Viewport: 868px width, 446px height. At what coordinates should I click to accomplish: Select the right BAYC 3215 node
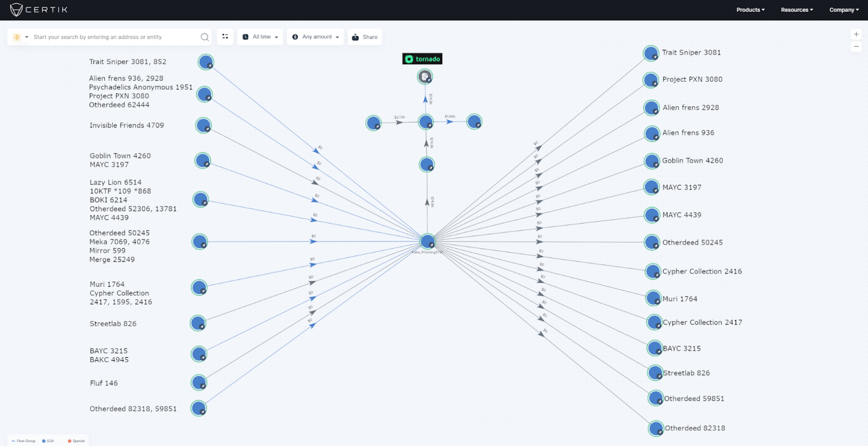coord(655,348)
